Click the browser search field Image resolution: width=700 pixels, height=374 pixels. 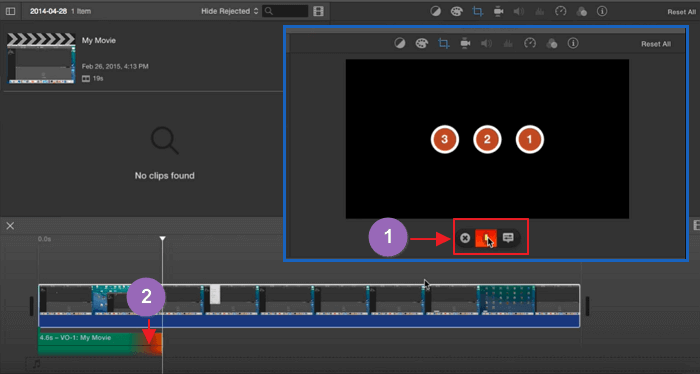[x=285, y=11]
